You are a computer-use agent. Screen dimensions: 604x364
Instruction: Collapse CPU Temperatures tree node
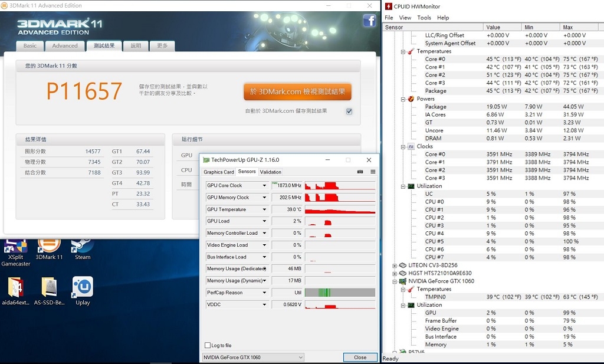pos(403,51)
